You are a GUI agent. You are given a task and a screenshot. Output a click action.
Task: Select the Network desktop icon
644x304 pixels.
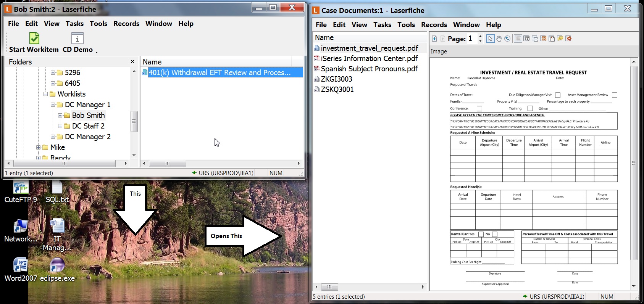point(21,227)
